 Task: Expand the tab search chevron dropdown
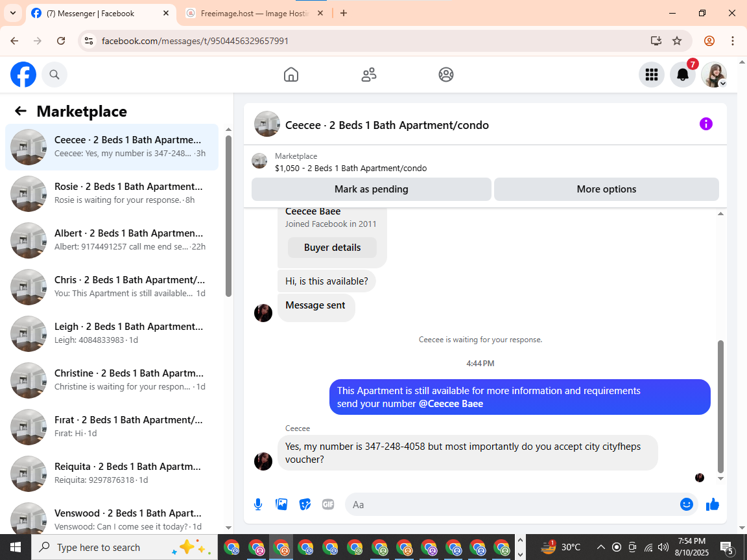(x=13, y=14)
